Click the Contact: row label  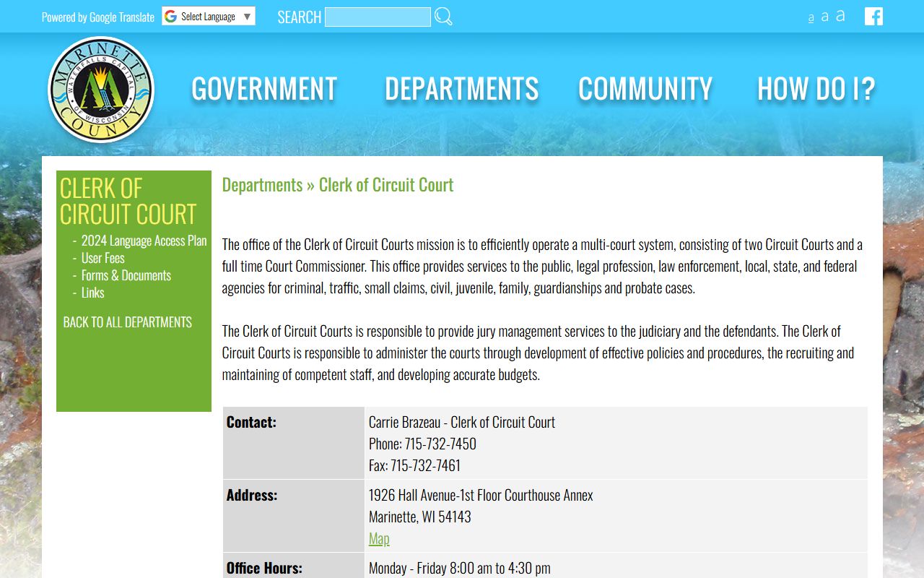pyautogui.click(x=251, y=422)
